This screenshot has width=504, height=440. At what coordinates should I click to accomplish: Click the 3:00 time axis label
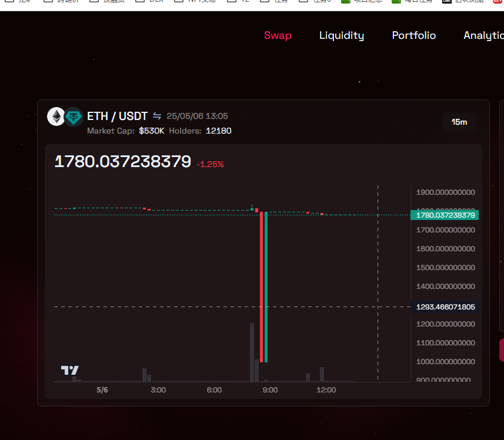(x=158, y=390)
